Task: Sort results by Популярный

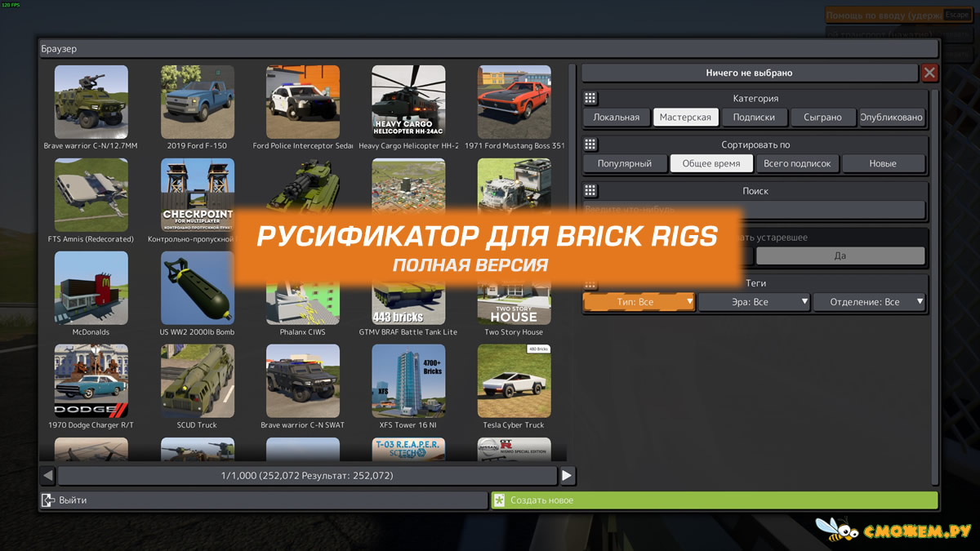Action: [x=625, y=163]
